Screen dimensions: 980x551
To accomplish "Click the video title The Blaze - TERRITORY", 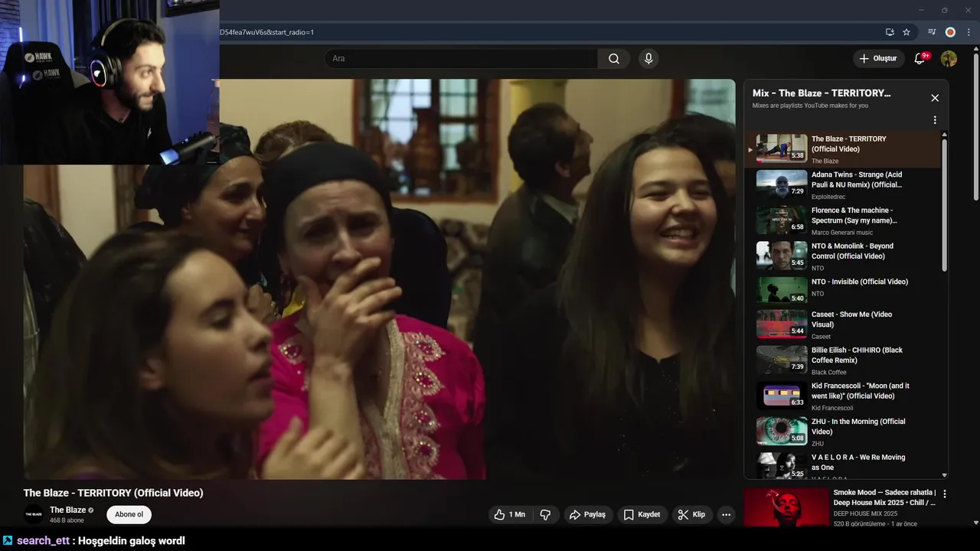I will [113, 493].
